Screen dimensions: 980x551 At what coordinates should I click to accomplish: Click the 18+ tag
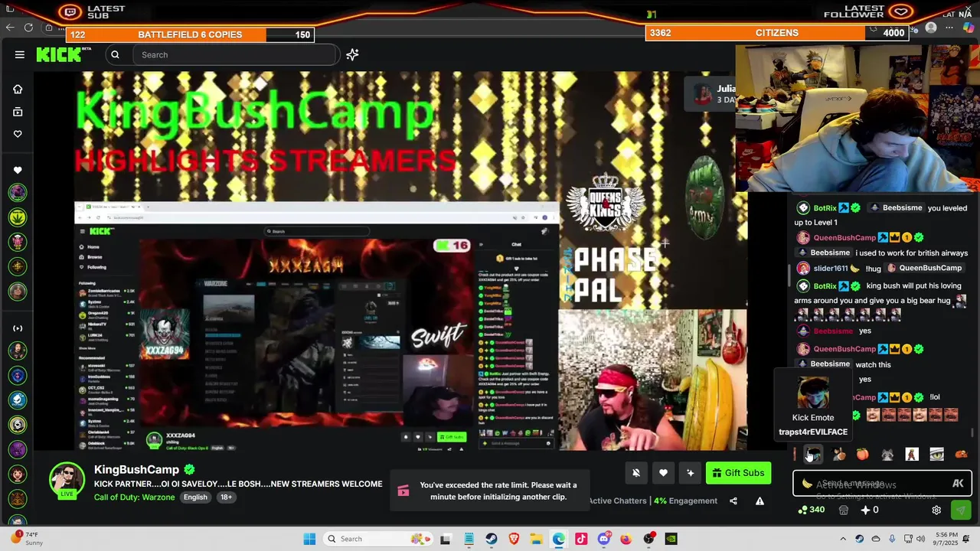(226, 497)
